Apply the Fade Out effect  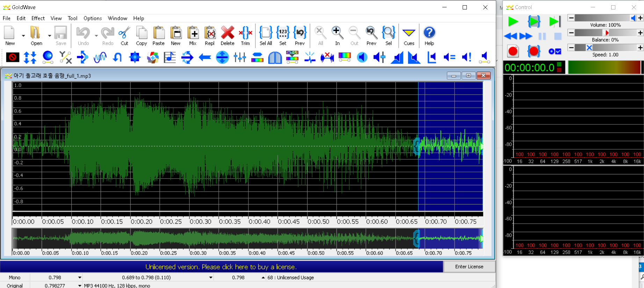[x=414, y=57]
